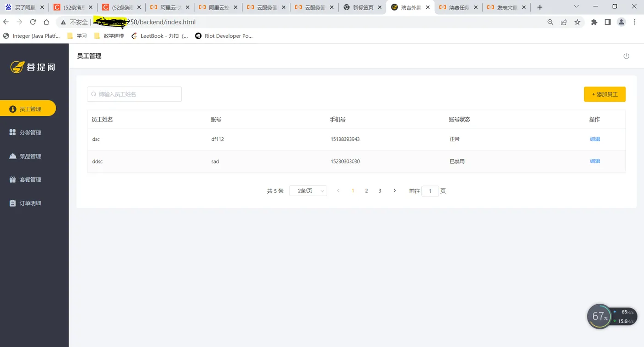Expand the 2条/页 page size dropdown
644x347 pixels.
308,191
